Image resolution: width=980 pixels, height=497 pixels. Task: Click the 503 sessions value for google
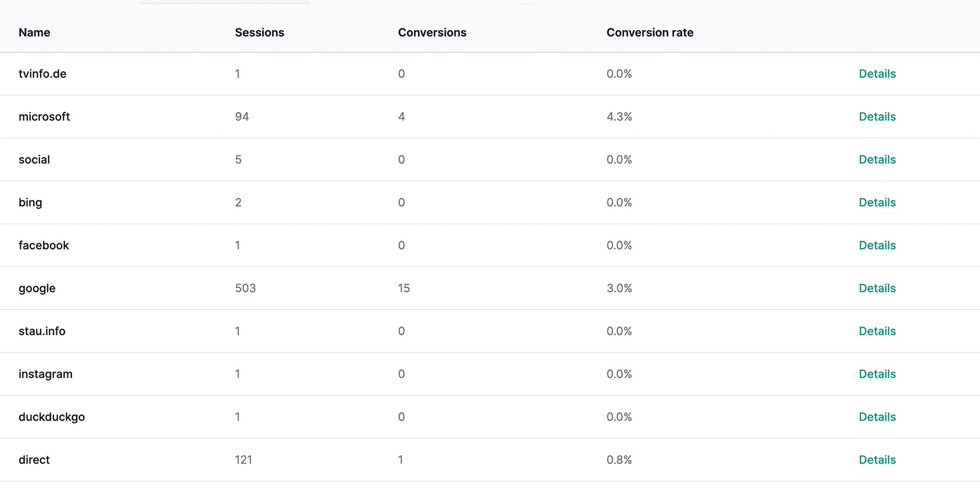tap(245, 289)
